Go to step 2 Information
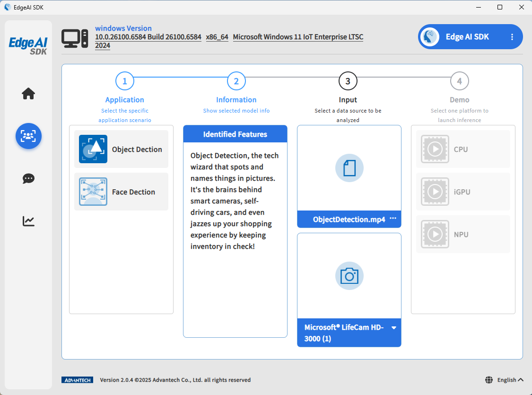 [x=236, y=81]
